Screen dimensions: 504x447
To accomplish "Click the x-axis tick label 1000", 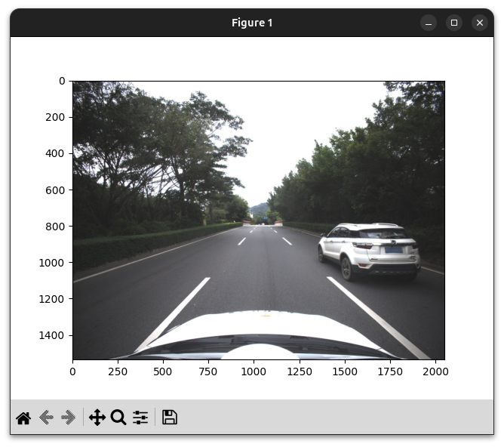I will [x=254, y=371].
